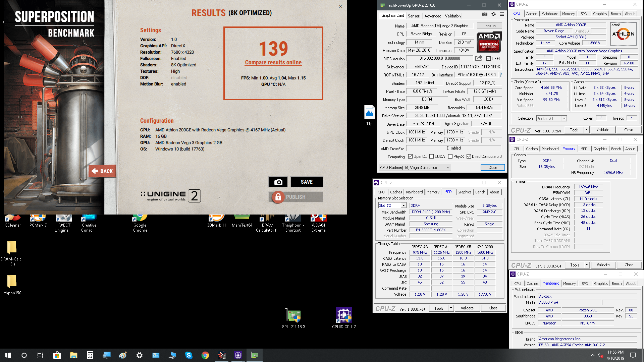
Task: Open the thphn150 folder on desktop
Action: 12,285
